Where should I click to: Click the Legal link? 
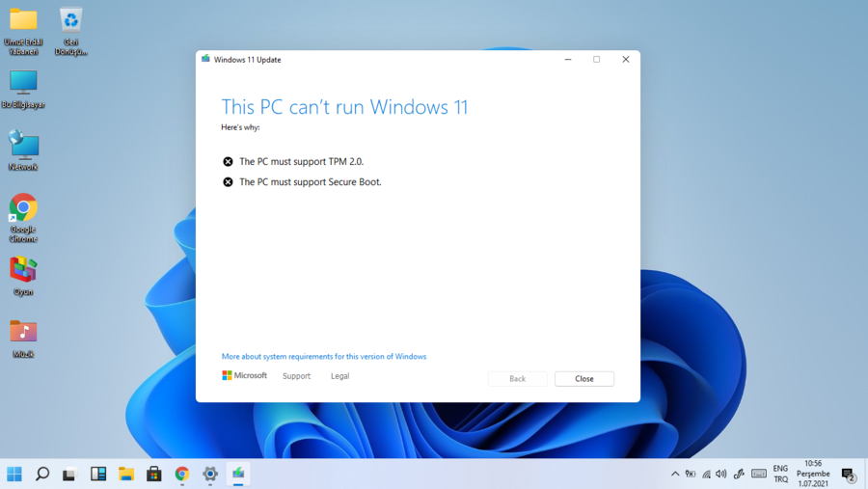point(339,376)
